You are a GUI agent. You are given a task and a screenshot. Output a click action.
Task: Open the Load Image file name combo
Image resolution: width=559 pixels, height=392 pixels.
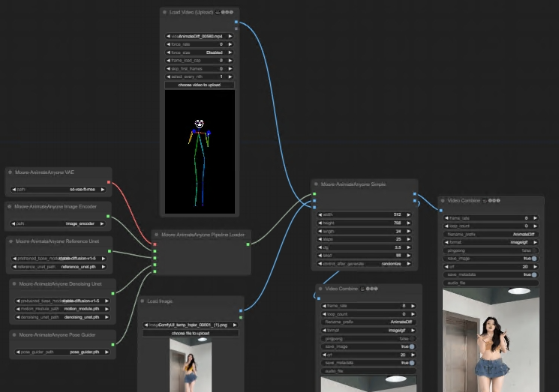coord(191,325)
